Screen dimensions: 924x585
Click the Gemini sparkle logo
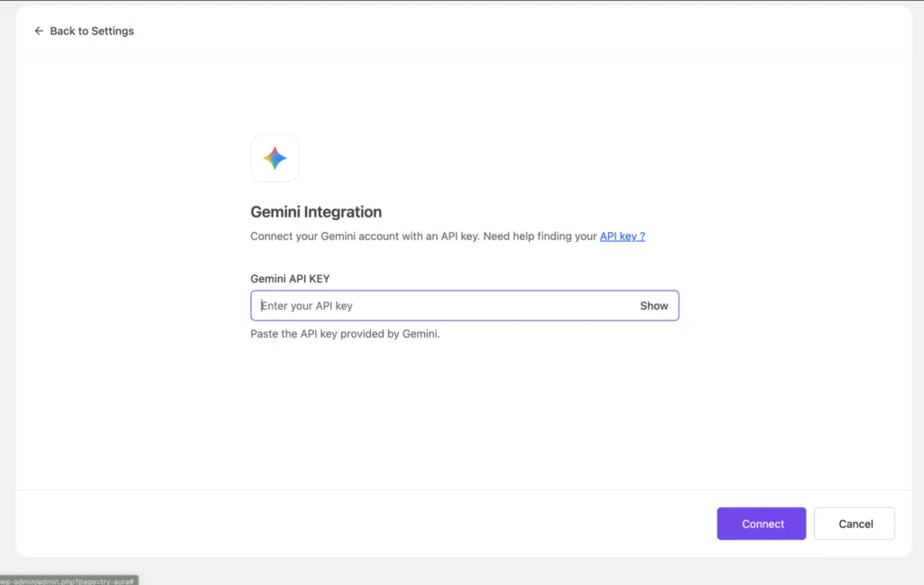274,158
